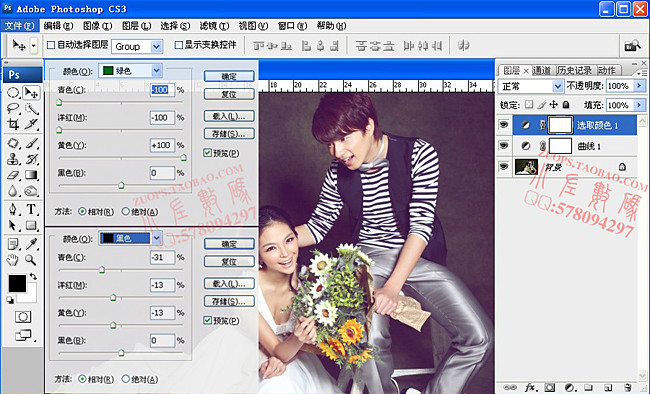650x394 pixels.
Task: Select the Type tool
Action: click(x=31, y=209)
